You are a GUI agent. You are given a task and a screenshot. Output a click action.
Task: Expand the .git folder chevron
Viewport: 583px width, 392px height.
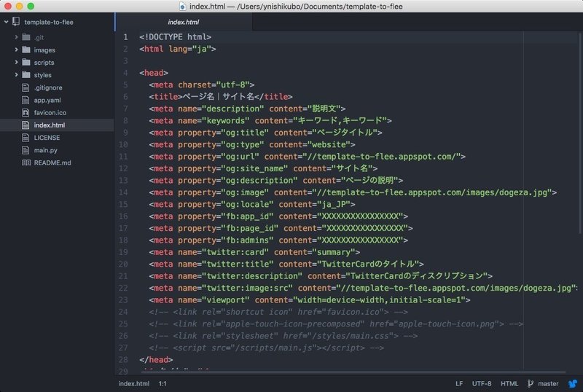pos(16,37)
